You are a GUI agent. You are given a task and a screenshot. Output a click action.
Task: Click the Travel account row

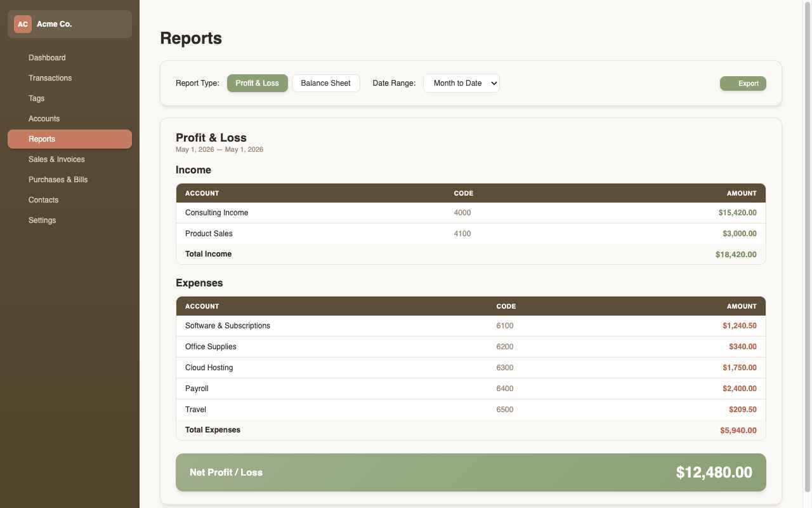tap(471, 410)
